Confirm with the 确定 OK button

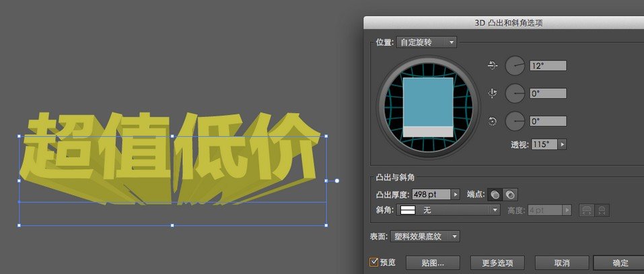tap(620, 263)
